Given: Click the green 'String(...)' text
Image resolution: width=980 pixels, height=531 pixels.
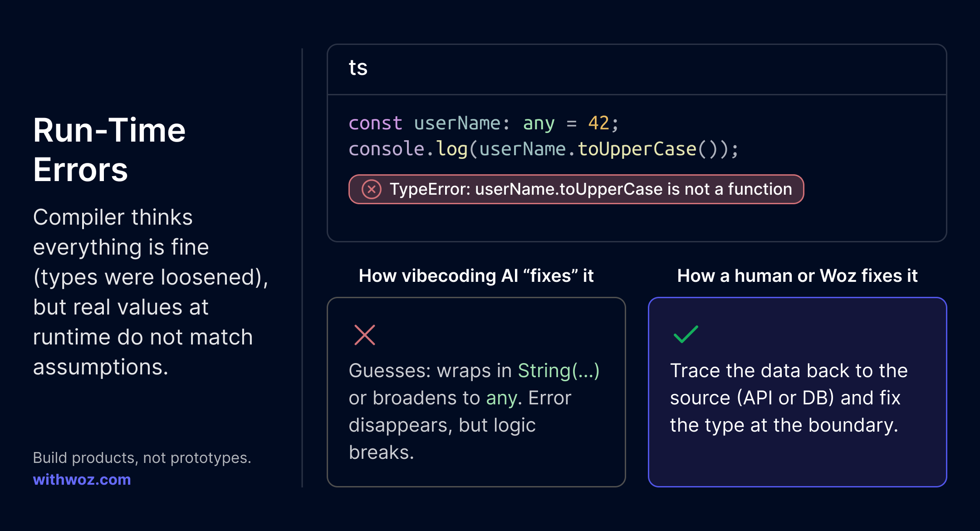Looking at the screenshot, I should [559, 371].
